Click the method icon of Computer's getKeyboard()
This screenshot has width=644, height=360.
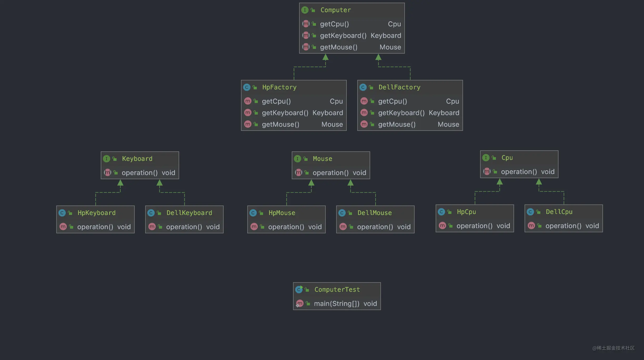click(306, 35)
